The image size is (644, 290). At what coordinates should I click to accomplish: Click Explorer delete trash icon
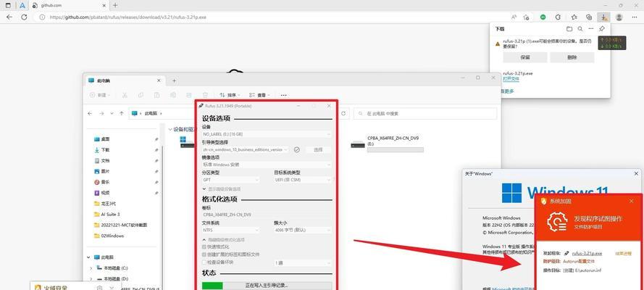coord(205,95)
